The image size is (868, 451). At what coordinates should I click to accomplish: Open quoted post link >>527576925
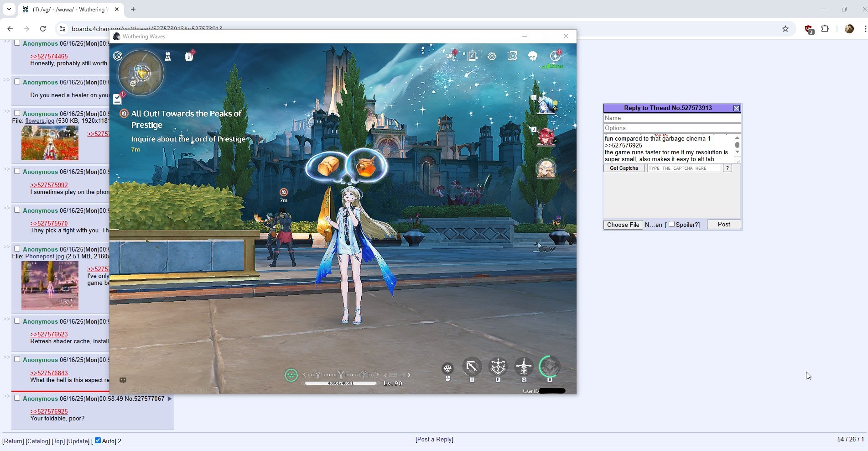tap(49, 411)
